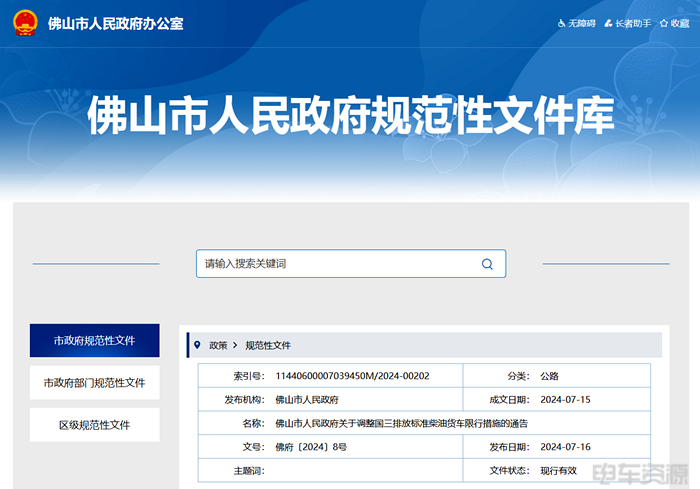This screenshot has height=489, width=700.
Task: Open the 区级规范性文件 tab
Action: 94,425
